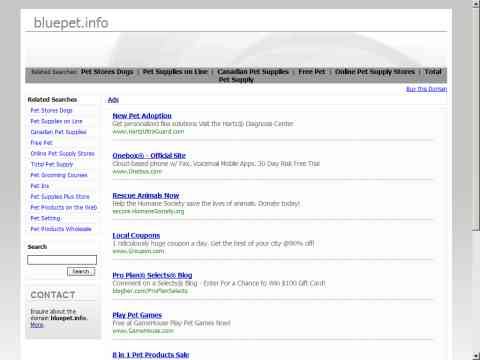Click the scrollbar down arrow
Viewport: 480px width, 360px height.
pyautogui.click(x=476, y=356)
